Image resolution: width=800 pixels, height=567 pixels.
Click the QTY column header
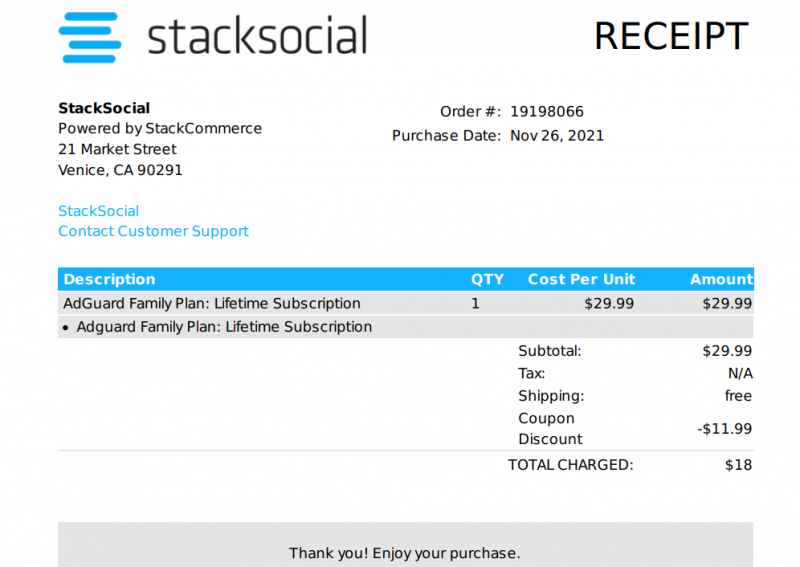[487, 279]
